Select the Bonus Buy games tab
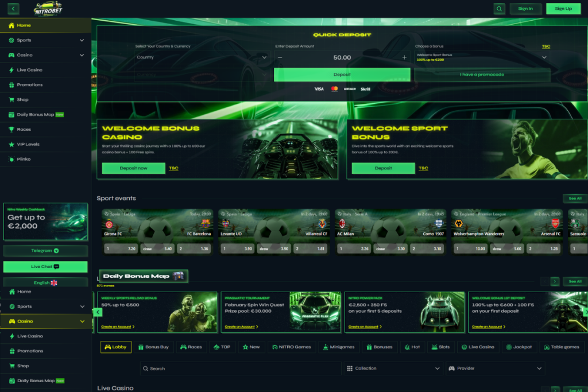 153,347
